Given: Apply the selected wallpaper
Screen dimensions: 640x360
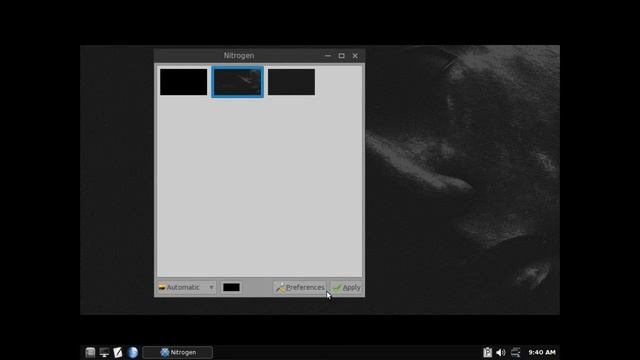Looking at the screenshot, I should click(x=347, y=287).
